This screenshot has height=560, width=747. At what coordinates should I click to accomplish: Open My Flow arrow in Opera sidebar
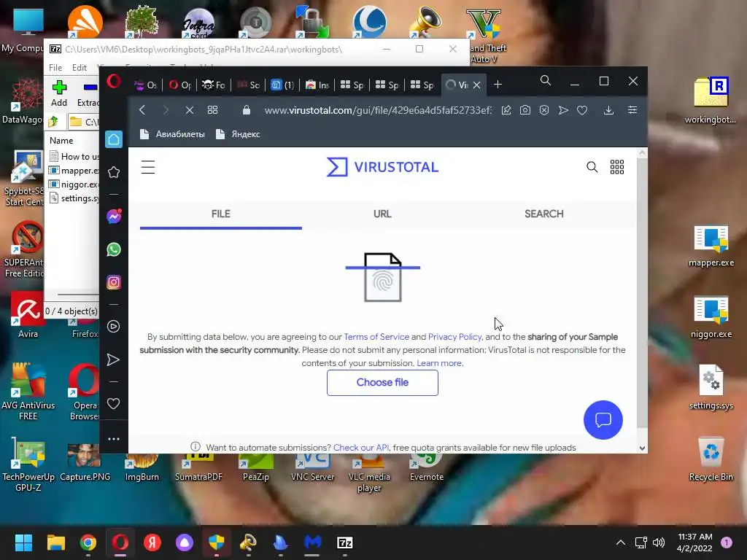tap(113, 359)
